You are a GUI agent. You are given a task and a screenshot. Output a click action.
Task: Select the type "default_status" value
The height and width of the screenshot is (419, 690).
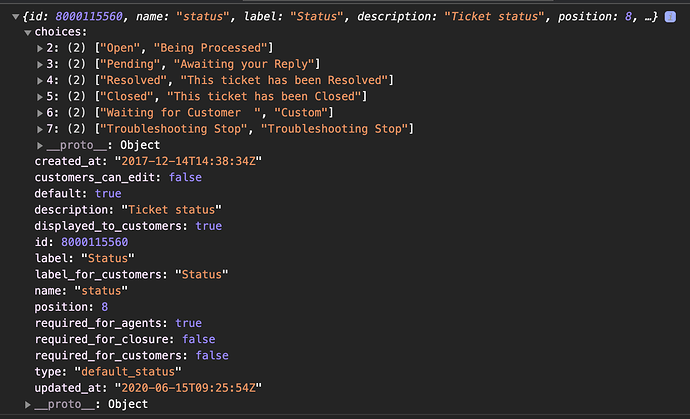[128, 371]
